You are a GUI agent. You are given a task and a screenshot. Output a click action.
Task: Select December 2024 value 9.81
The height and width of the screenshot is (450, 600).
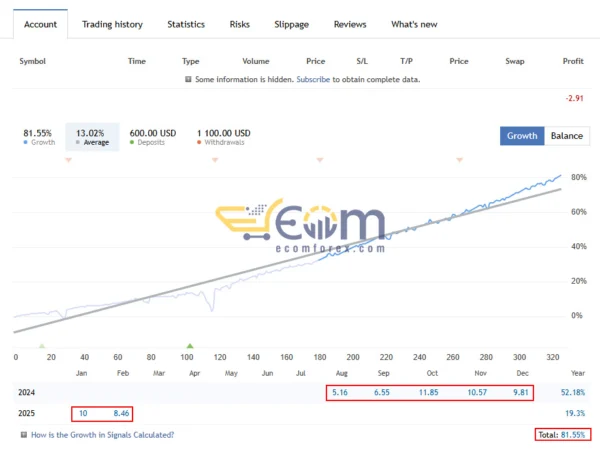(521, 393)
